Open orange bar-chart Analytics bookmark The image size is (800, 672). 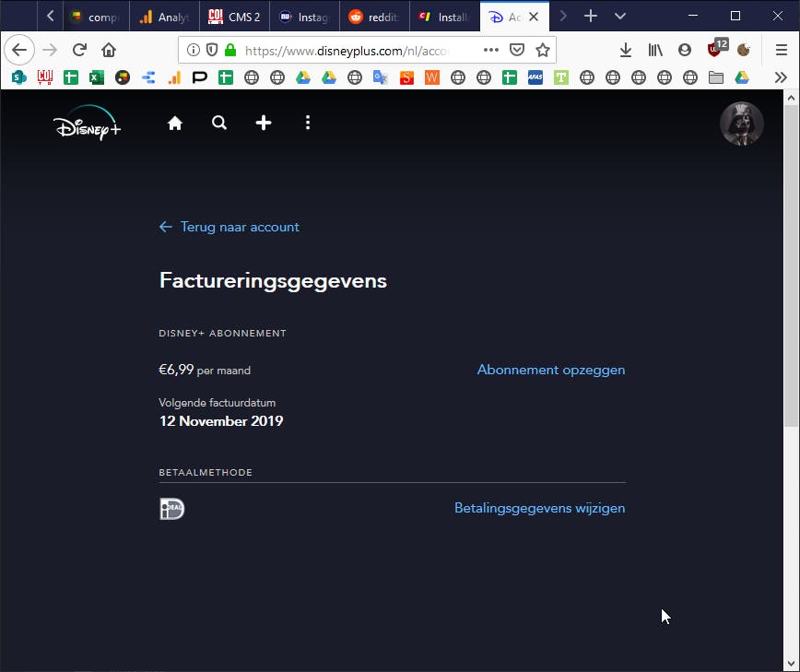coord(174,77)
